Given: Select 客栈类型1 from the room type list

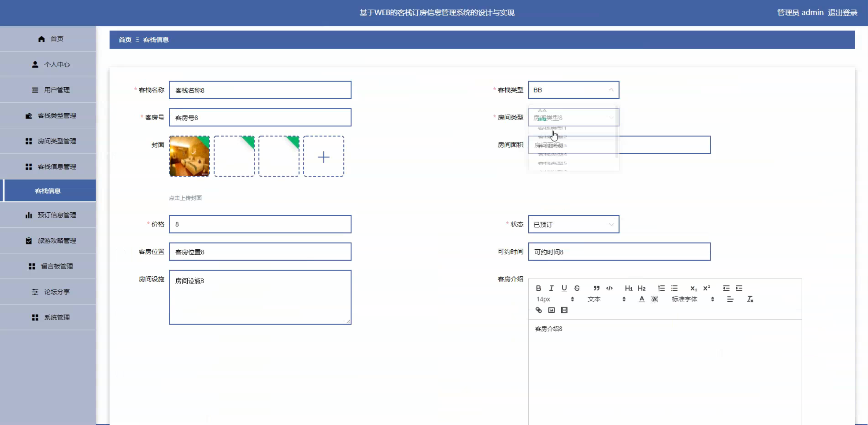Looking at the screenshot, I should pyautogui.click(x=552, y=128).
